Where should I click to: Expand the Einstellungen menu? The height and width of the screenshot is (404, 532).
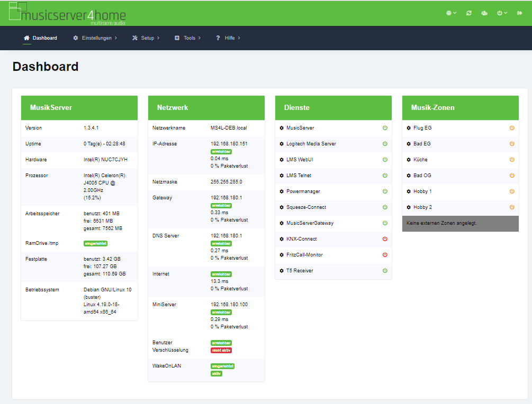click(95, 38)
